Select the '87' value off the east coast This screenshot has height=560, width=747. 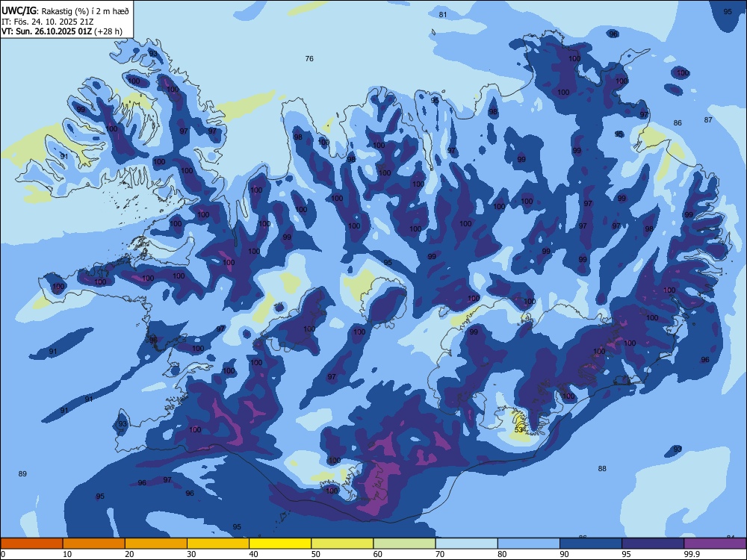(708, 119)
